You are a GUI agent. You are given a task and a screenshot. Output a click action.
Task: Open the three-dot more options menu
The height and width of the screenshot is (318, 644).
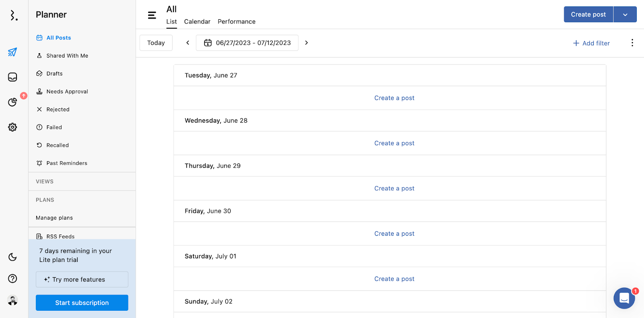(x=632, y=43)
